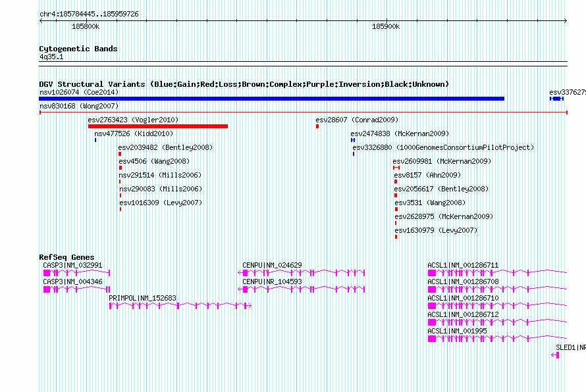The width and height of the screenshot is (586, 392).
Task: Select the DGV Structural Variants track title
Action: [x=244, y=84]
